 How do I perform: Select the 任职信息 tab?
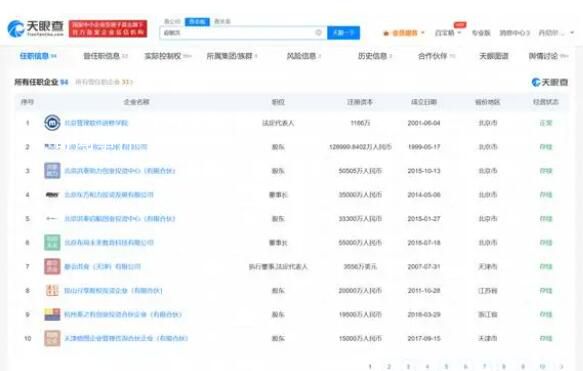click(x=38, y=56)
